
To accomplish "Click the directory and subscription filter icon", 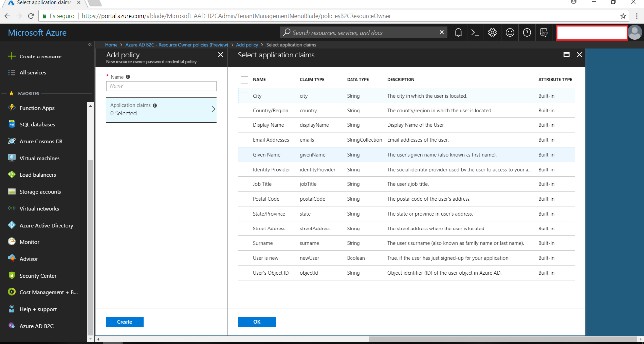I will tap(544, 33).
